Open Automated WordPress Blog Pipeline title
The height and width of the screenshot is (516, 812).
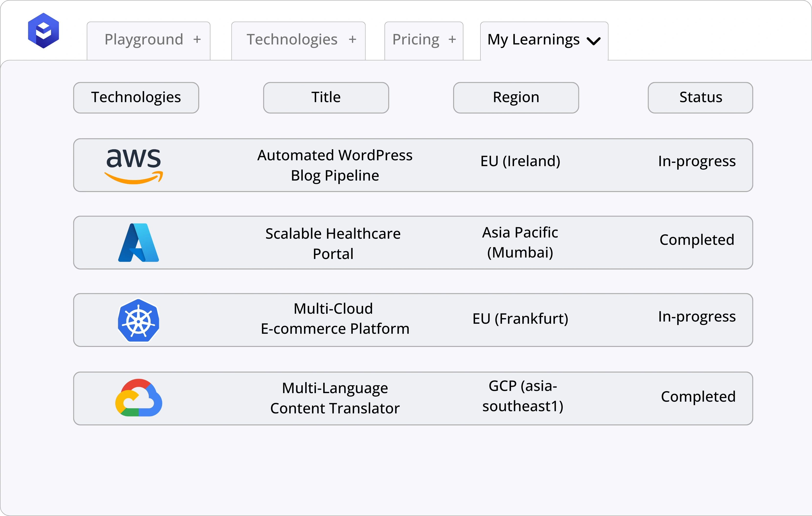pos(335,165)
